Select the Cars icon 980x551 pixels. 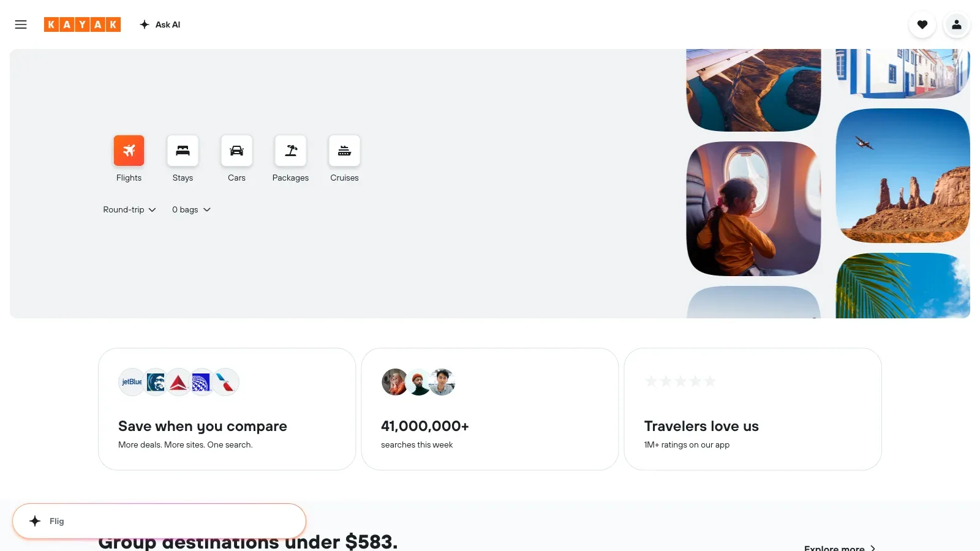tap(236, 151)
